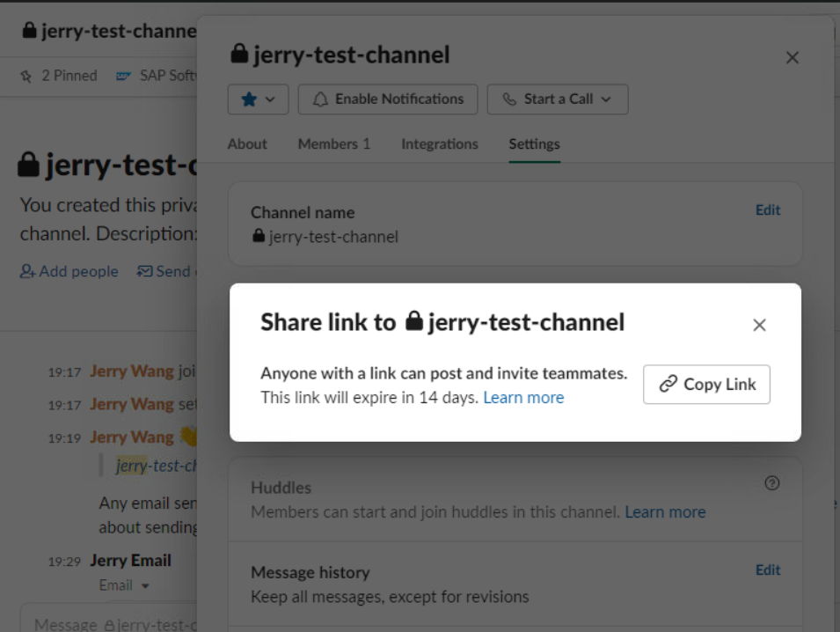Open Learn more about link expiry
This screenshot has width=840, height=632.
(523, 398)
